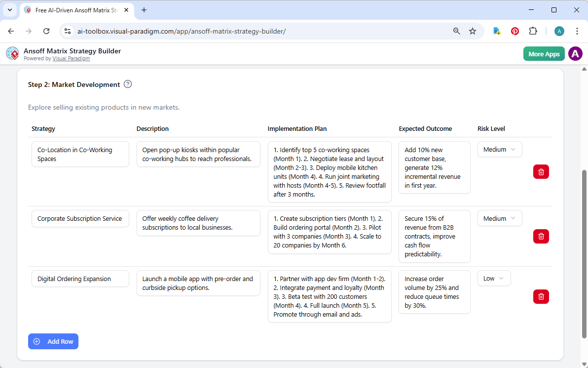588x368 pixels.
Task: Open the Pinterest extension
Action: (x=514, y=31)
